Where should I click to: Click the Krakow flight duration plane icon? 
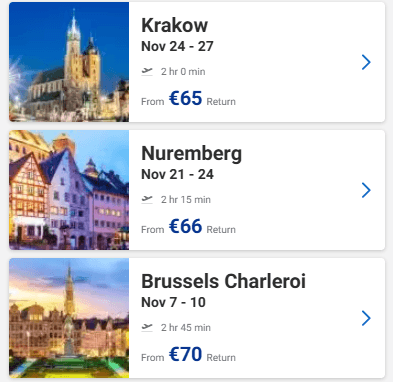(147, 71)
